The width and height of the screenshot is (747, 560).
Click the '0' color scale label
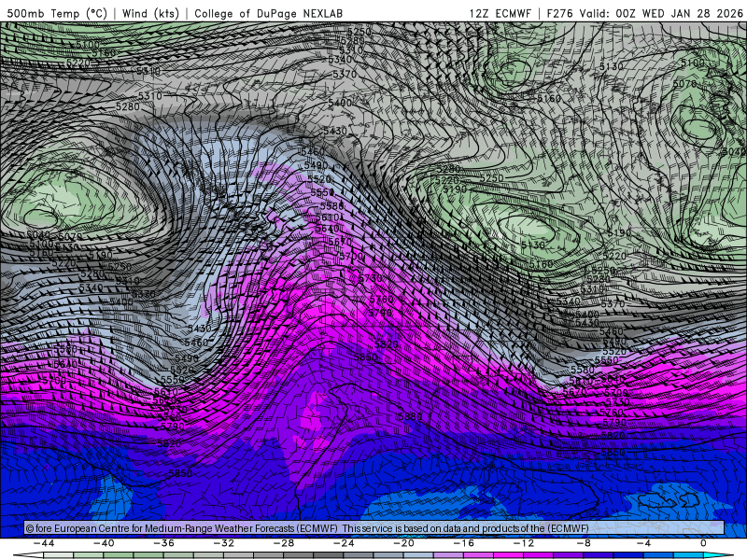click(x=704, y=543)
